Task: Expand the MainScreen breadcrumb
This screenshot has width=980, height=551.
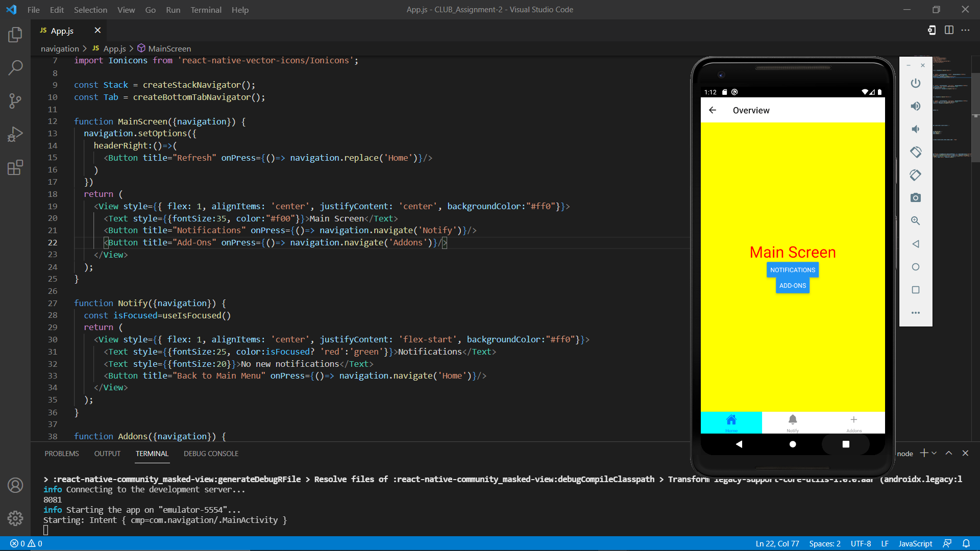Action: 168,48
